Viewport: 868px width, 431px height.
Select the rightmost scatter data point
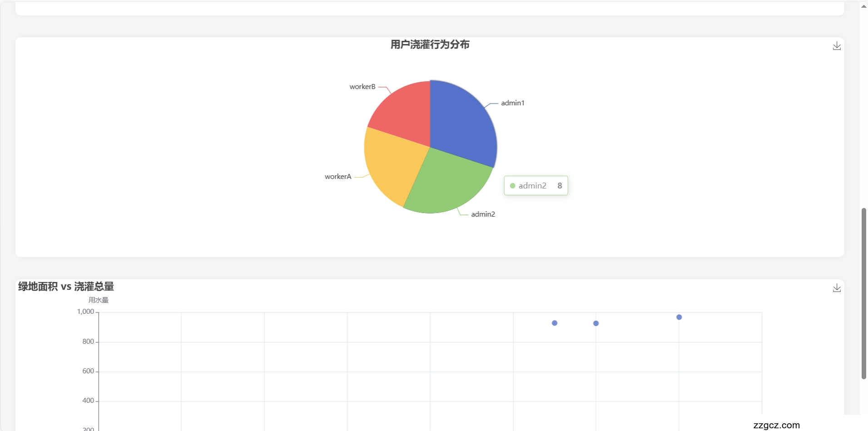click(x=679, y=317)
